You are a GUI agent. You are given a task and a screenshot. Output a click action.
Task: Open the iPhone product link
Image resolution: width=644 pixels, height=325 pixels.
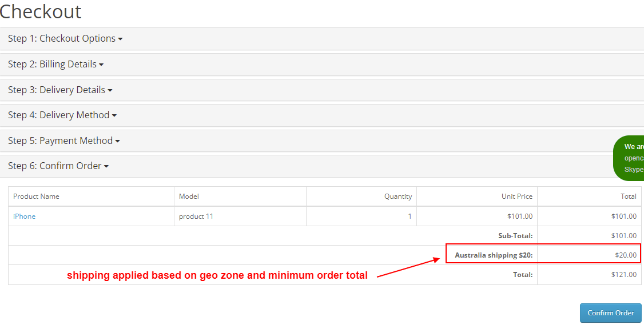point(24,216)
